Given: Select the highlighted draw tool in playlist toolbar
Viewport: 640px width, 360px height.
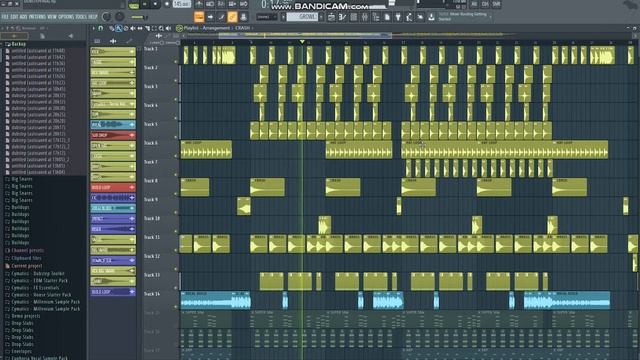Looking at the screenshot, I should click(x=118, y=28).
